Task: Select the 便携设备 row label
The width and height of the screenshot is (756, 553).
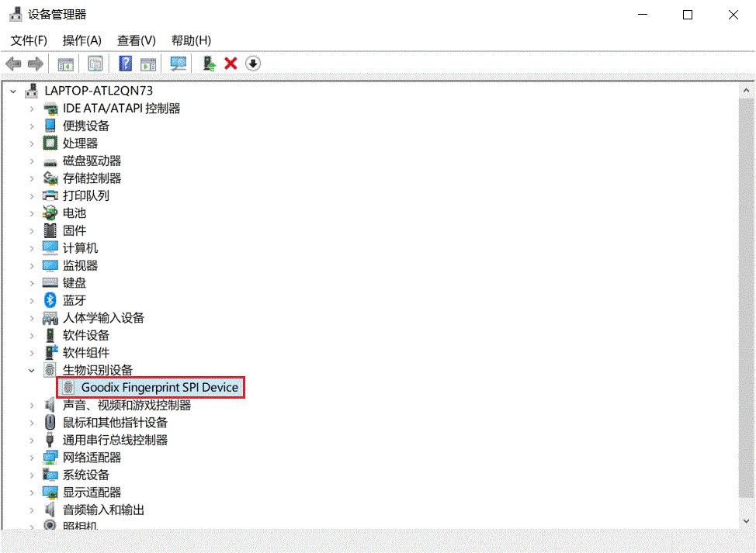Action: (x=86, y=126)
